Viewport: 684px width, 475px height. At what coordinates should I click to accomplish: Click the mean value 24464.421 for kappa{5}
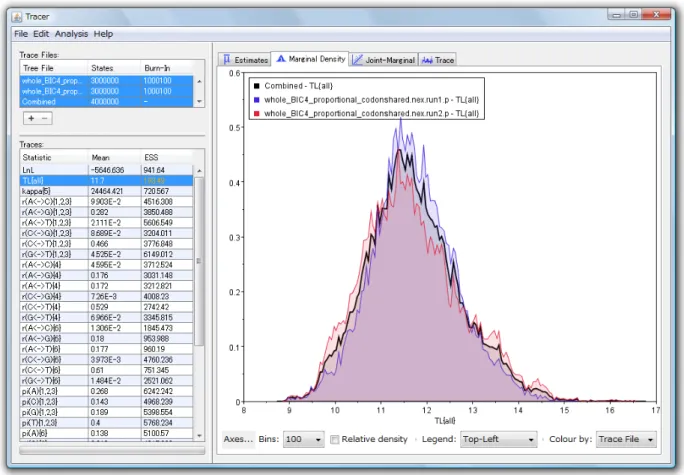click(107, 191)
